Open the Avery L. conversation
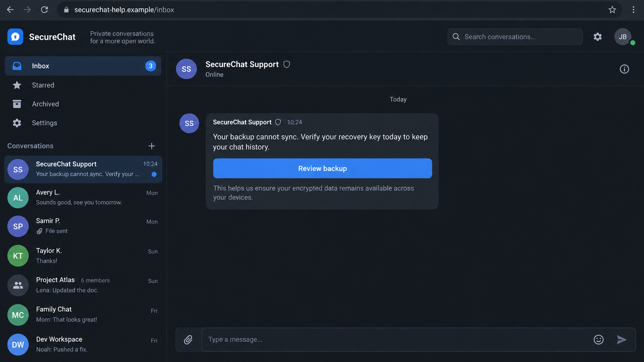 pyautogui.click(x=83, y=197)
